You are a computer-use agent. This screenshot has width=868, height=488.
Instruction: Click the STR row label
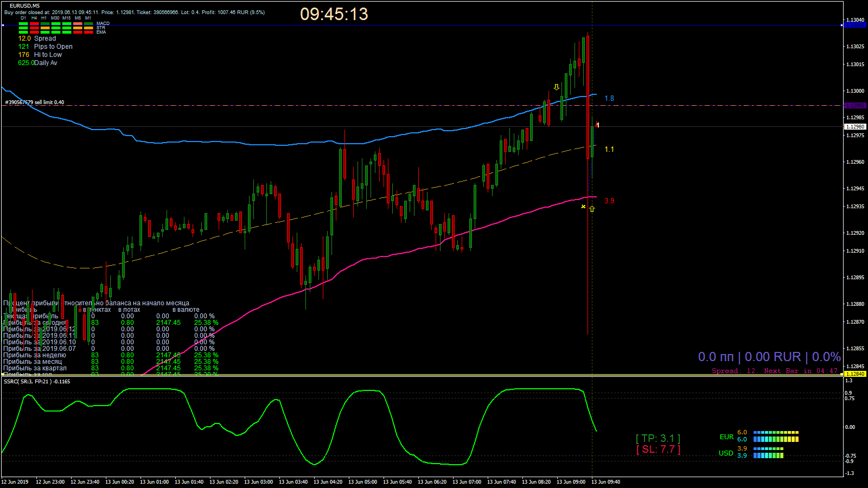tap(101, 28)
